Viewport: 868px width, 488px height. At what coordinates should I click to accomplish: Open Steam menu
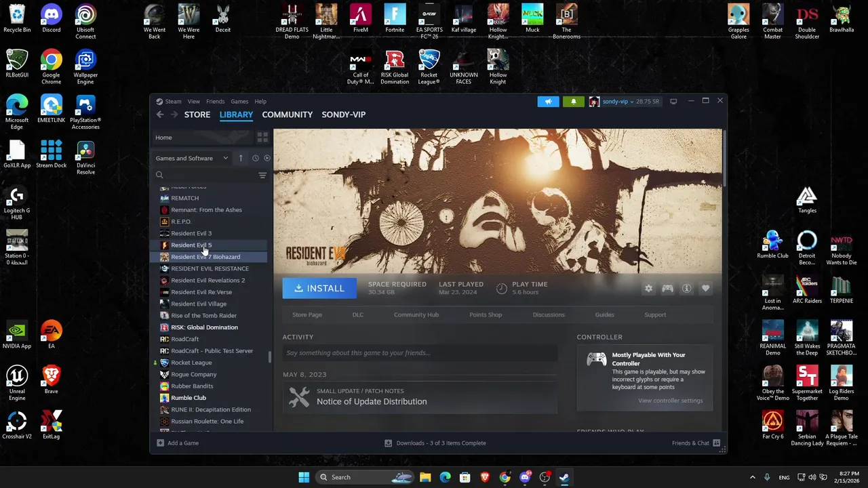click(x=173, y=102)
